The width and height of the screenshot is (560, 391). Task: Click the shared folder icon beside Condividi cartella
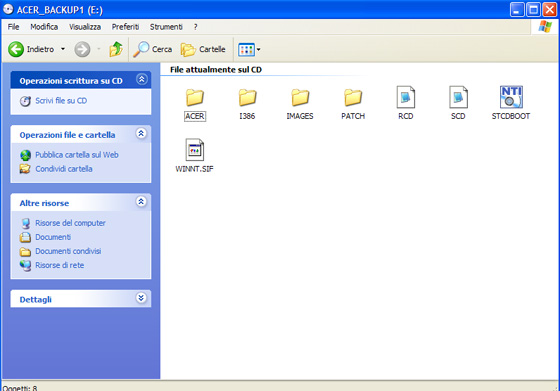(25, 169)
